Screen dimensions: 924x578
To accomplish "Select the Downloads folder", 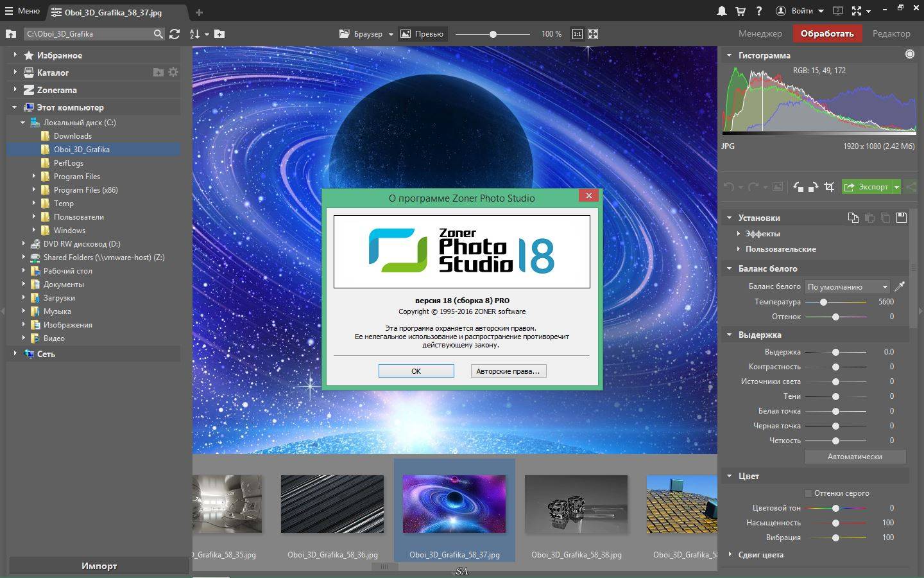I will [73, 136].
